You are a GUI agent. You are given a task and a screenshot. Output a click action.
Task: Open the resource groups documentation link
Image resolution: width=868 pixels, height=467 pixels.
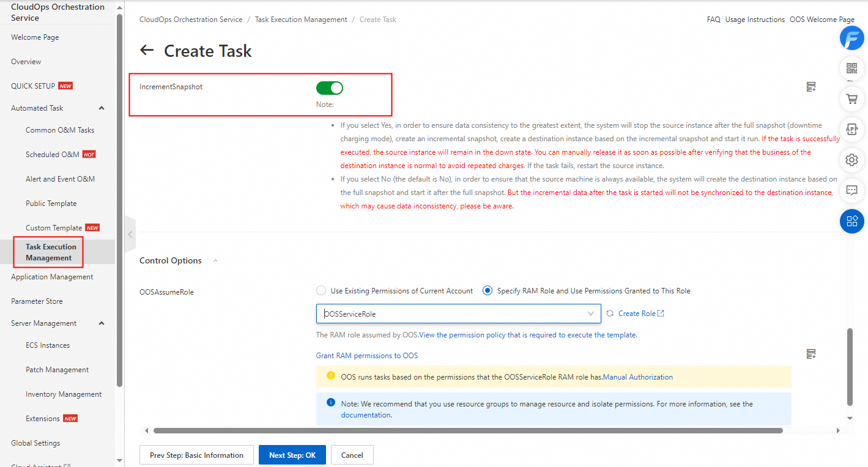(x=366, y=414)
